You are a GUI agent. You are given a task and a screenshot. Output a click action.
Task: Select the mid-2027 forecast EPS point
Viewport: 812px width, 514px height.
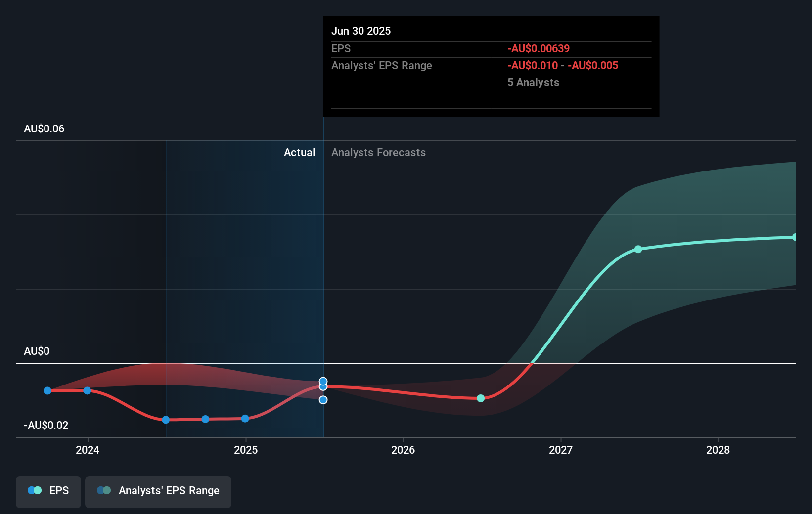point(638,249)
